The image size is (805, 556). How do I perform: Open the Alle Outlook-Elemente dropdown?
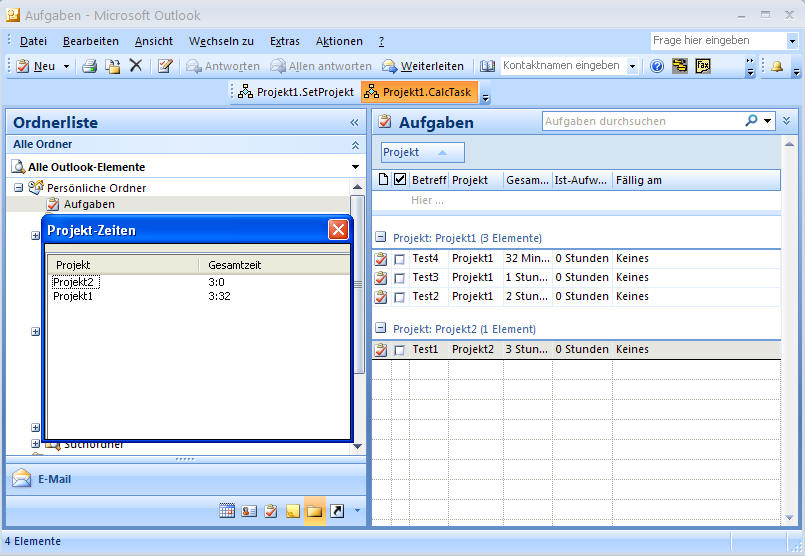point(355,167)
